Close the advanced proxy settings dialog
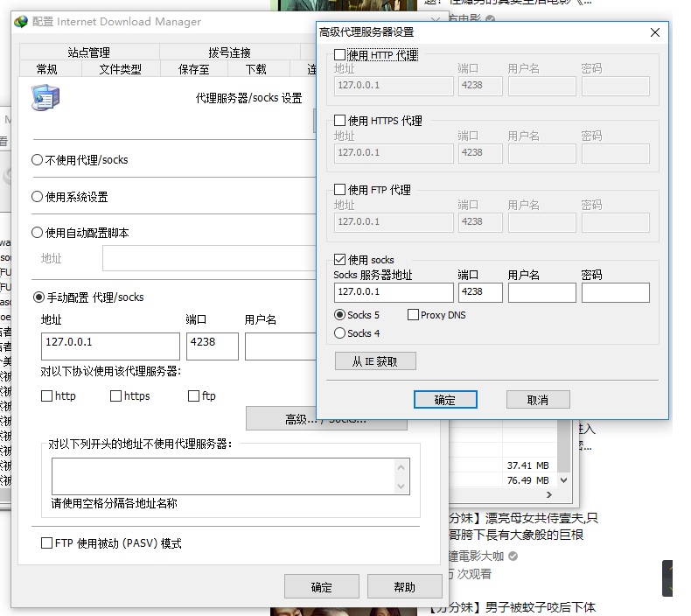The image size is (691, 616). (x=654, y=32)
